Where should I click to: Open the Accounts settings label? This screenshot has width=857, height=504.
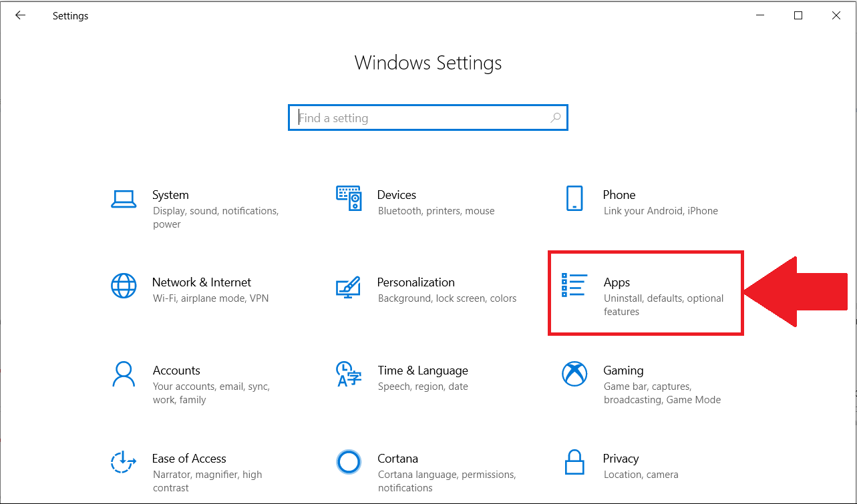[176, 370]
